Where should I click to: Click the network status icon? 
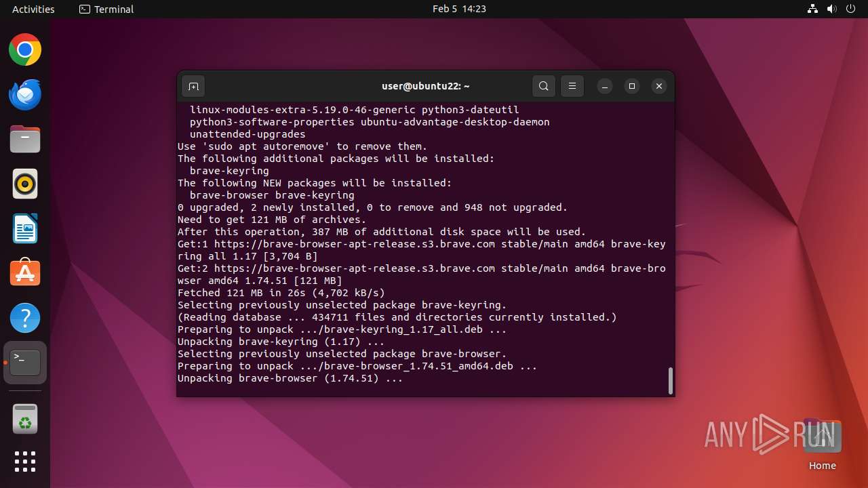(813, 9)
